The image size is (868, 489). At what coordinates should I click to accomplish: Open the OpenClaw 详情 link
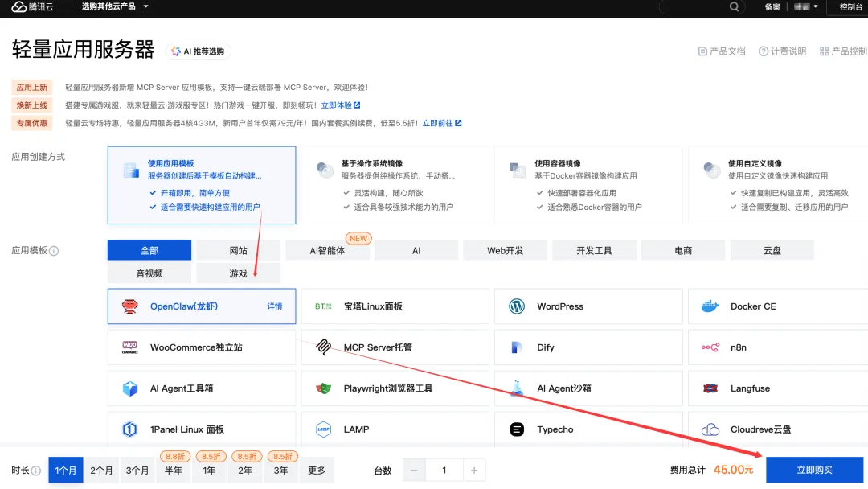275,306
